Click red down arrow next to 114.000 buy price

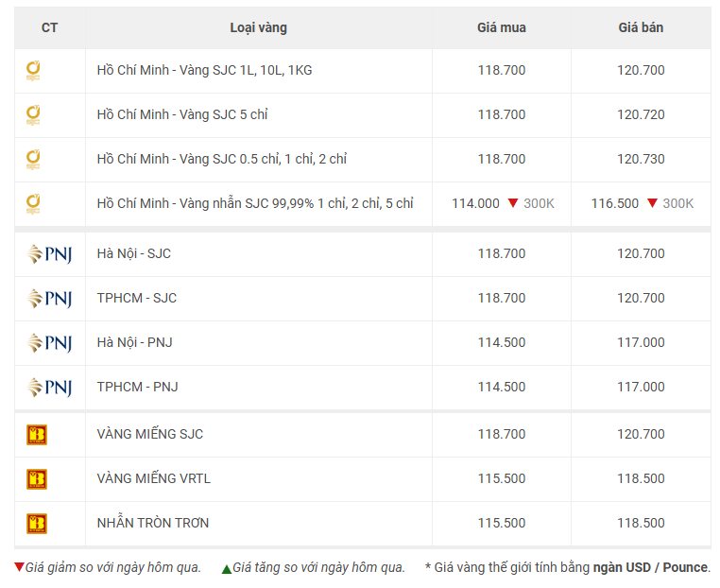pyautogui.click(x=513, y=202)
